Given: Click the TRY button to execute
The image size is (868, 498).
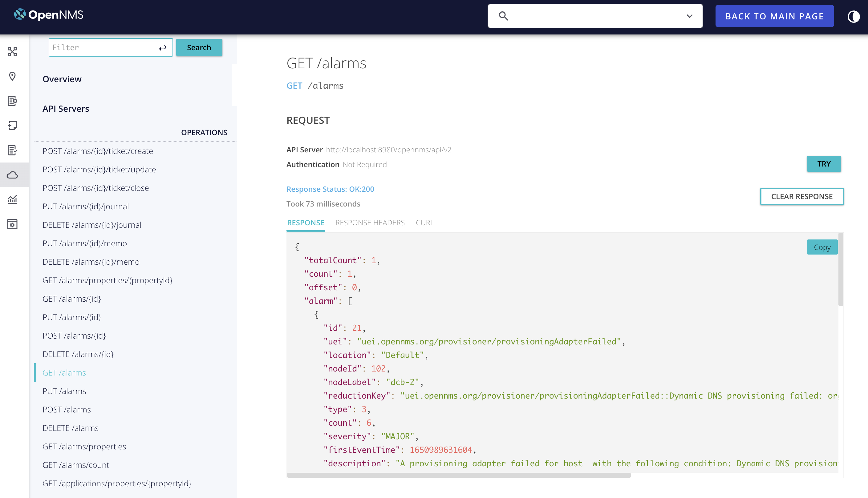Looking at the screenshot, I should pyautogui.click(x=824, y=163).
